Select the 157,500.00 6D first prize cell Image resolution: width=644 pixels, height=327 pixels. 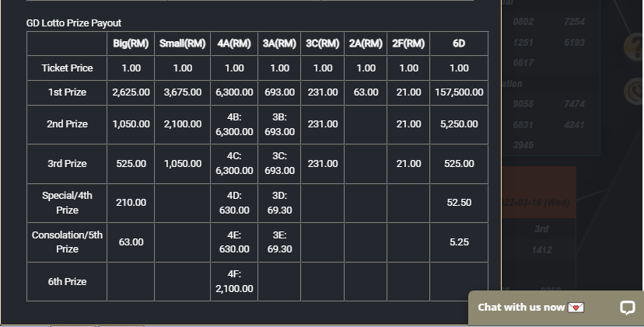coord(459,92)
